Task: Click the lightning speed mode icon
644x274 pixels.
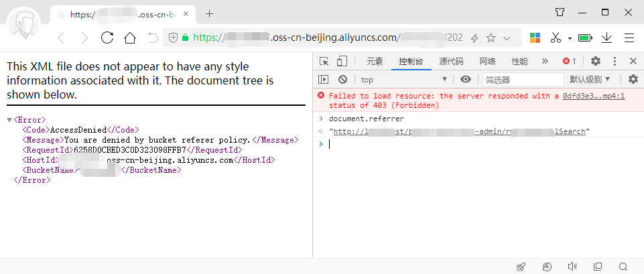Action: [474, 38]
